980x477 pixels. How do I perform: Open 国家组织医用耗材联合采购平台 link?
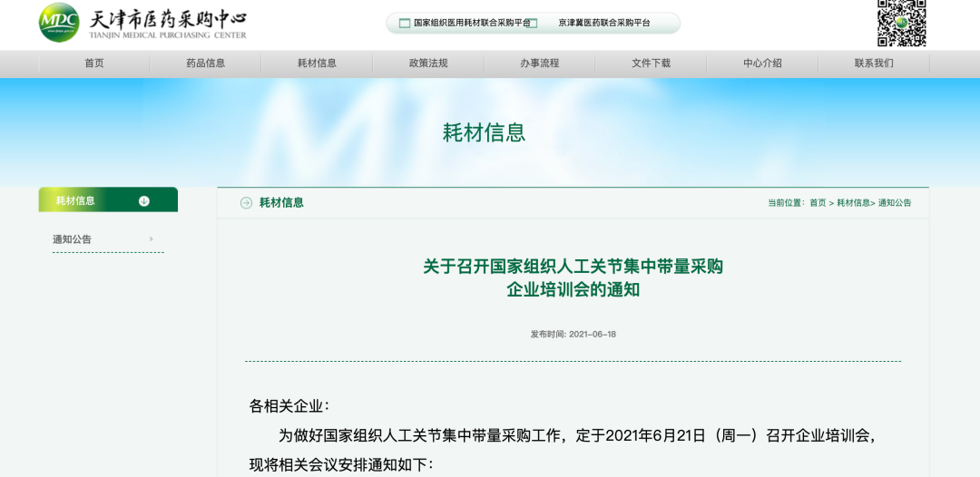(472, 23)
